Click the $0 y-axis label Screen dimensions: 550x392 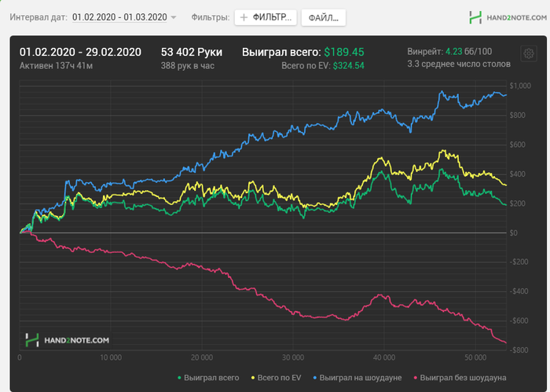tap(514, 233)
